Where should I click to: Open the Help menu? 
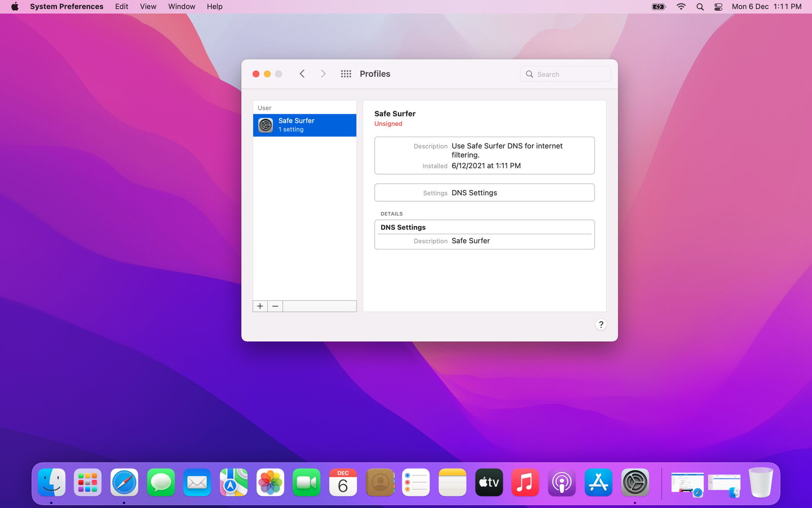coord(215,7)
